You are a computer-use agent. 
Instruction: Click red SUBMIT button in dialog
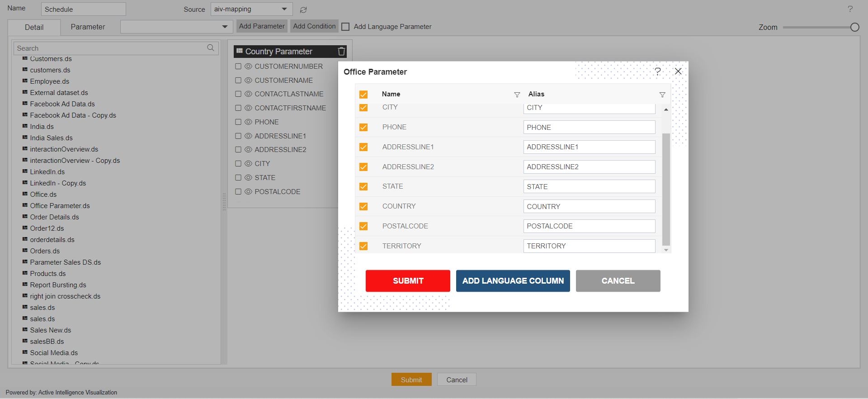point(408,281)
